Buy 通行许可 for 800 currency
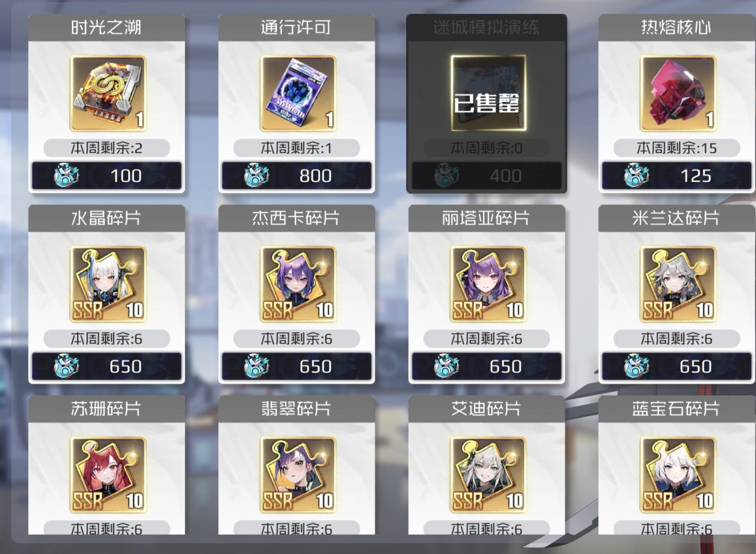The height and width of the screenshot is (554, 756). pos(297,176)
